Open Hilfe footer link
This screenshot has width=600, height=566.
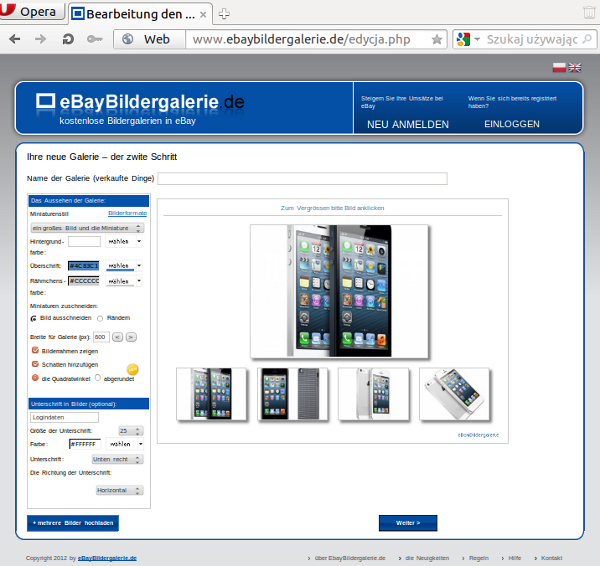[515, 558]
